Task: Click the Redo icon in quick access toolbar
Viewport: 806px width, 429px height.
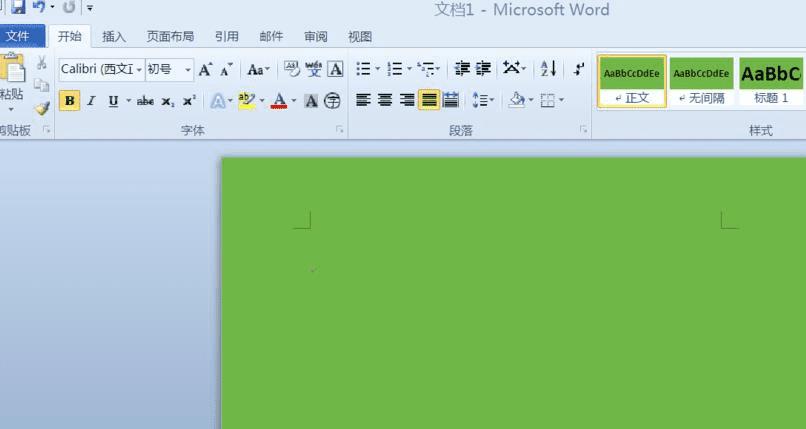Action: (x=69, y=7)
